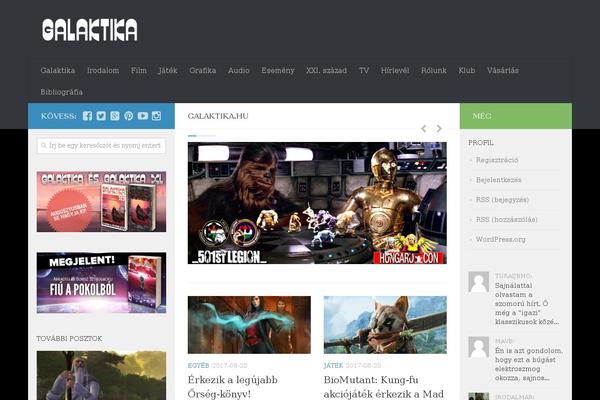Open the Őrség-könyv article thumbnail
The image size is (600, 400).
(249, 325)
